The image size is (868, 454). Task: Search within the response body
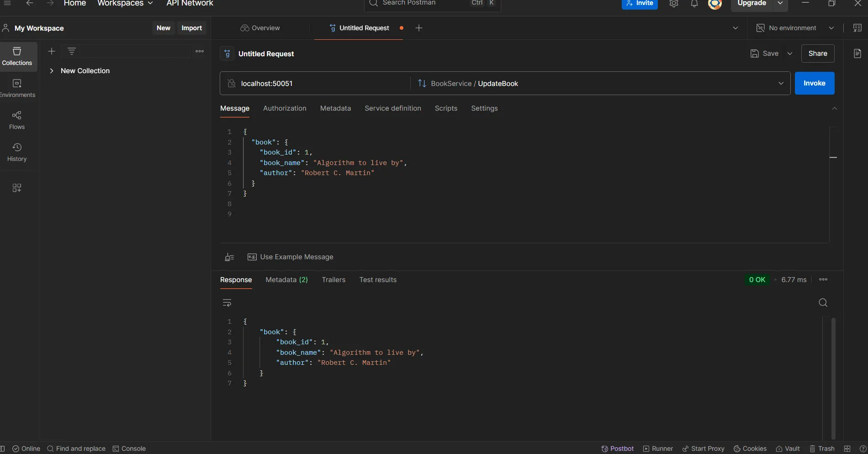(x=823, y=303)
